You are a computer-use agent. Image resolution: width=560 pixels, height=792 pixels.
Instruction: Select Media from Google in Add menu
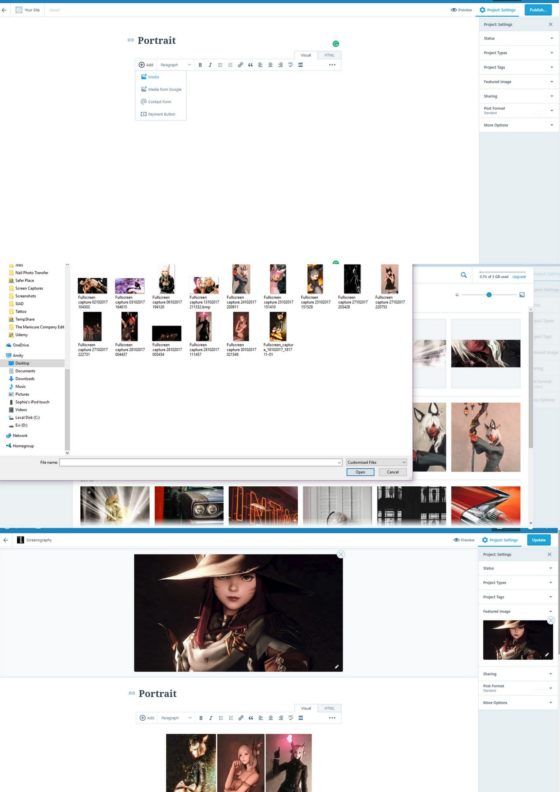[161, 89]
